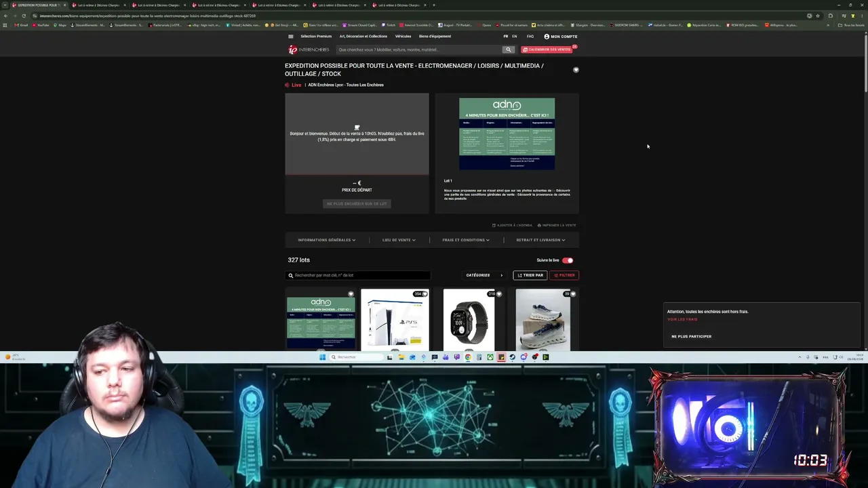Click the Ne plus enchérir sur ce lot button

click(357, 204)
